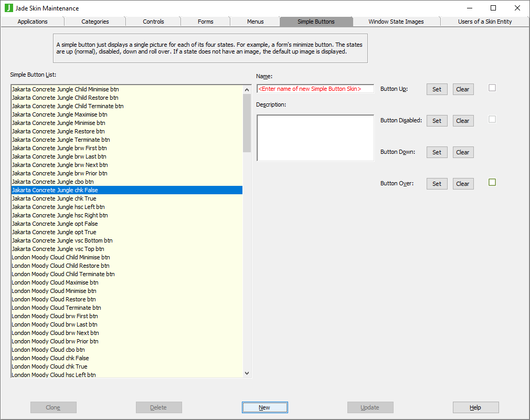The height and width of the screenshot is (420, 530).
Task: Go to Users of a Skin Entity tab
Action: pos(484,22)
